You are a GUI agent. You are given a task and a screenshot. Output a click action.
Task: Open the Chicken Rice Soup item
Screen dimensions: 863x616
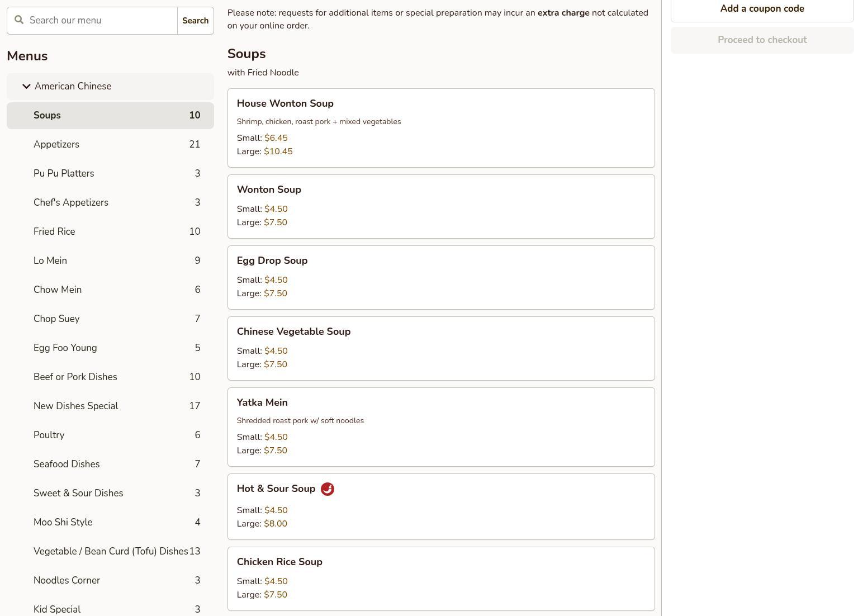(x=441, y=579)
